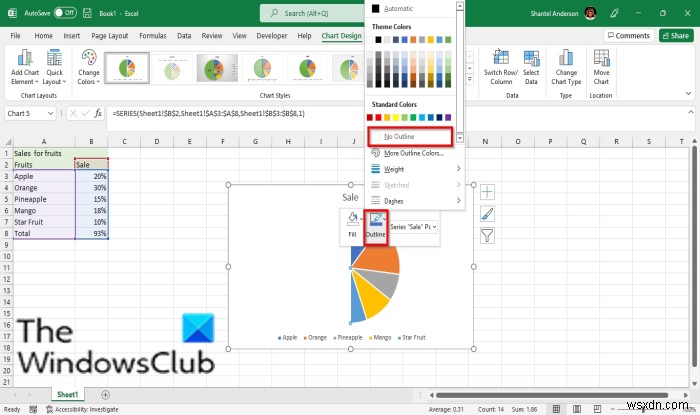
Task: Switch to Page Break Preview in status bar
Action: click(597, 409)
